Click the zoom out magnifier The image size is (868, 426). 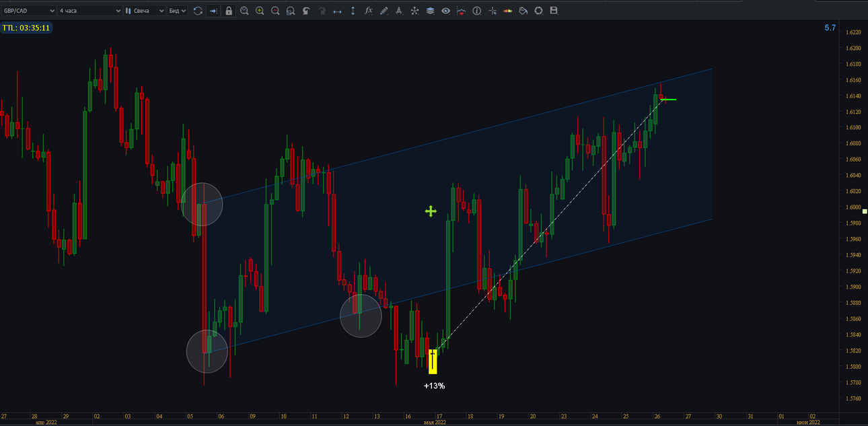(275, 11)
